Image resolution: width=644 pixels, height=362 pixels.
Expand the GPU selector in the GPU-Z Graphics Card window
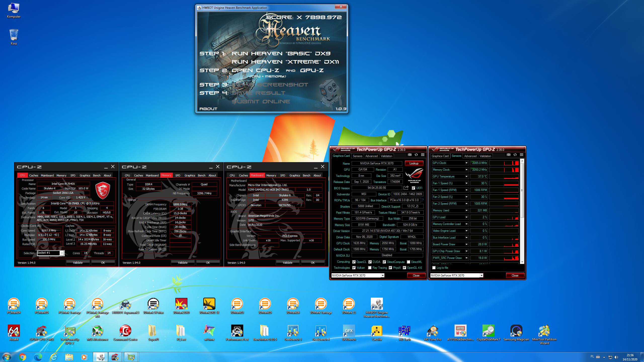pos(382,276)
